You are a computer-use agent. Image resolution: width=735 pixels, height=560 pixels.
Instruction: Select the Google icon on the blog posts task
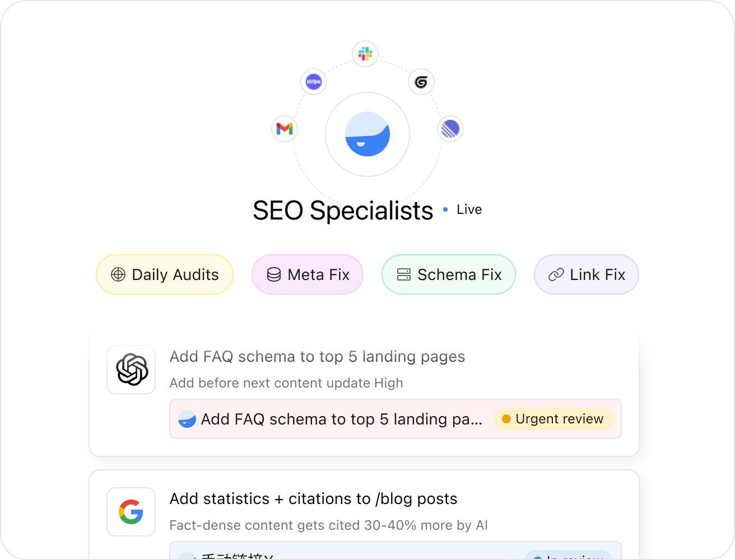[x=131, y=512]
